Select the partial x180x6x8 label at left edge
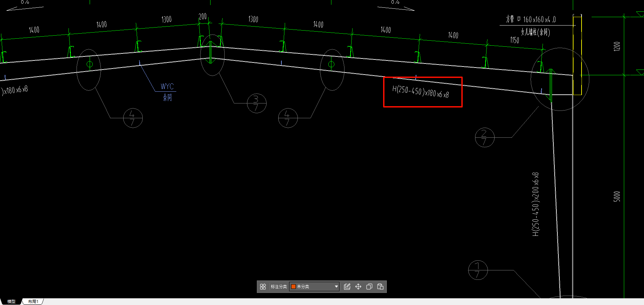This screenshot has width=644, height=305. [15, 90]
